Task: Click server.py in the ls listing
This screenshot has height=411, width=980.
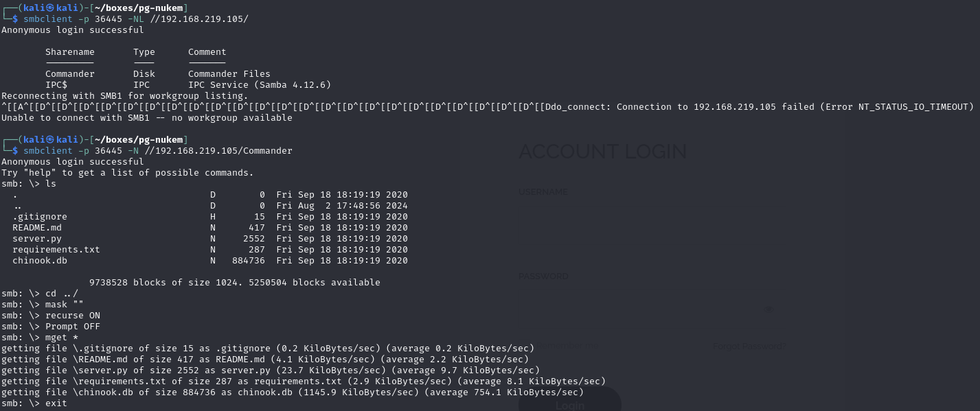Action: coord(37,239)
